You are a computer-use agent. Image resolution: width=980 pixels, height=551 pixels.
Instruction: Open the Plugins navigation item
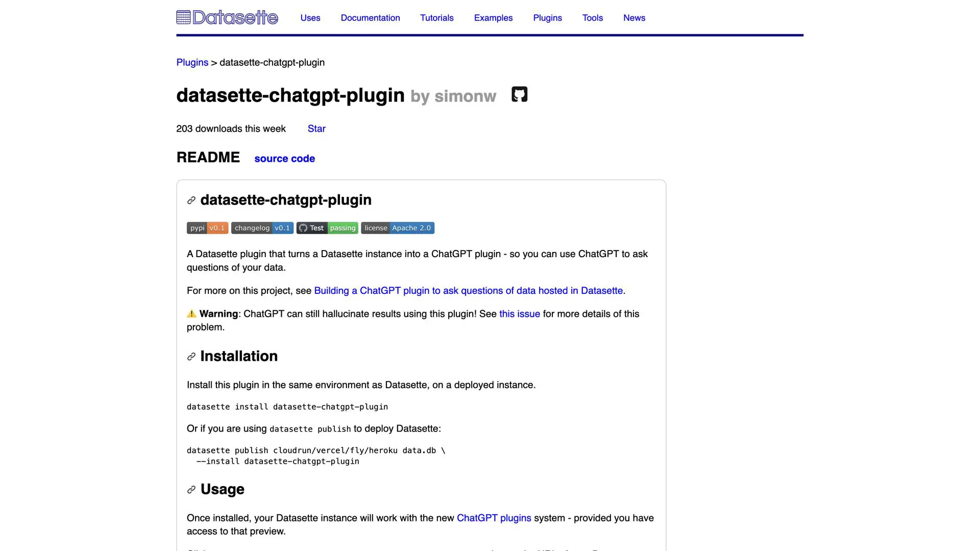(x=547, y=18)
